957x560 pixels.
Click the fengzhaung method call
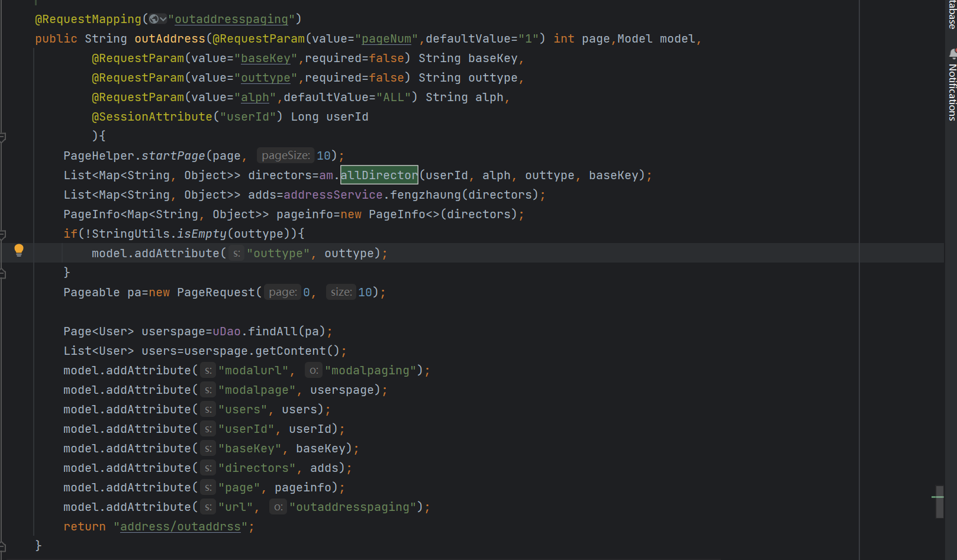(425, 195)
